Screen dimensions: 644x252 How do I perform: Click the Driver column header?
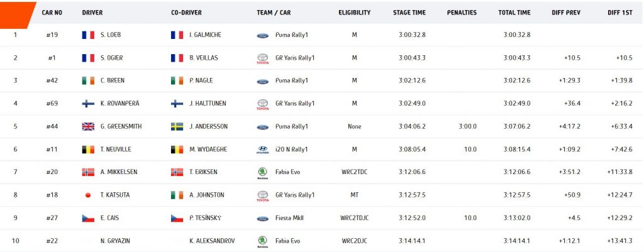92,13
